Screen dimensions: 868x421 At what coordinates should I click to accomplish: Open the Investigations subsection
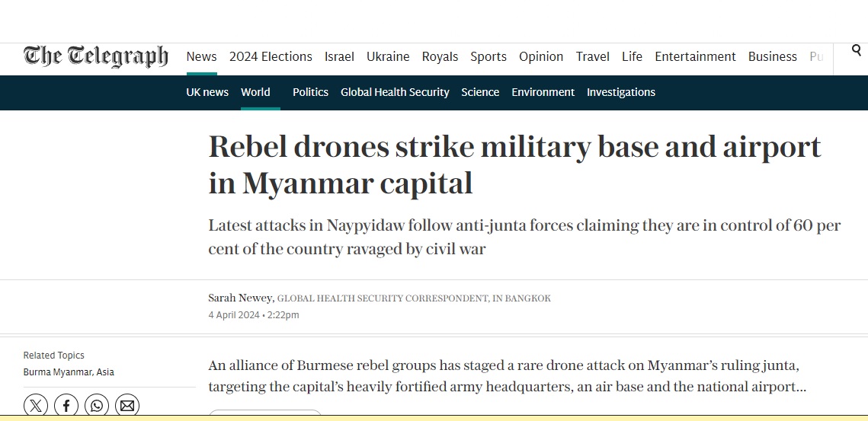pos(620,92)
